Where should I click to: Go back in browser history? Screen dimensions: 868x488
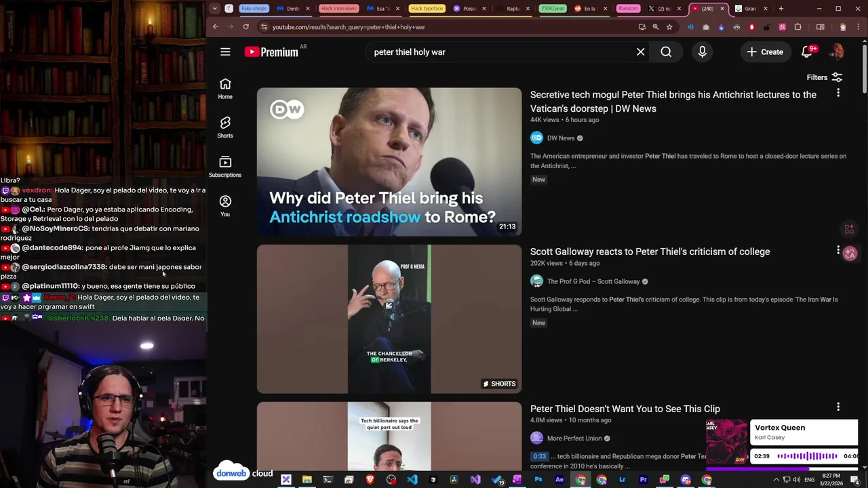[x=215, y=27]
